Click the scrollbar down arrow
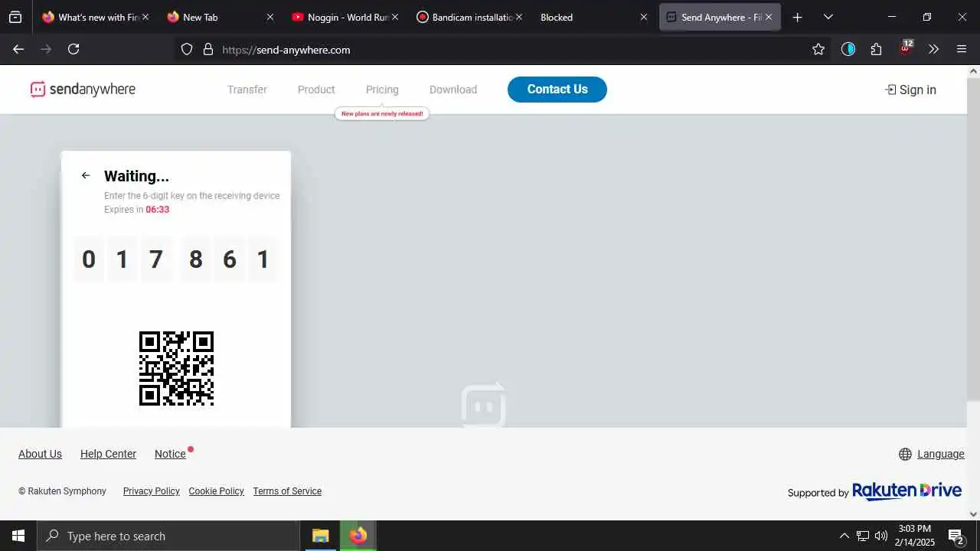Viewport: 980px width, 551px height. pos(974,514)
